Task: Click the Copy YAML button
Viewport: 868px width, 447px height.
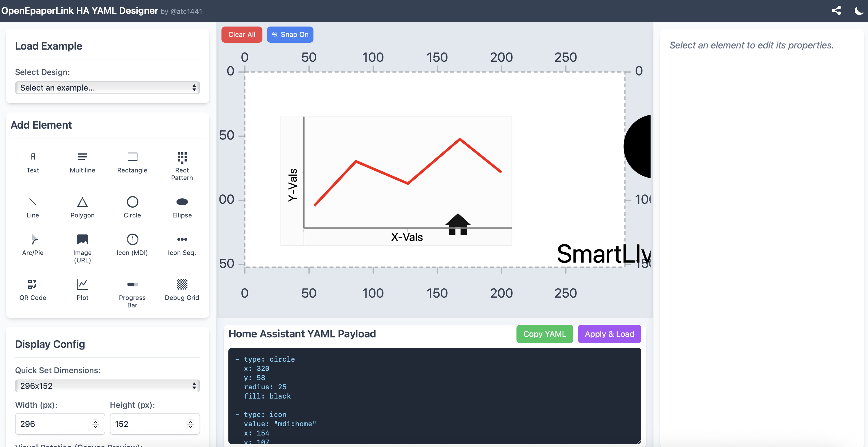Action: pyautogui.click(x=544, y=334)
